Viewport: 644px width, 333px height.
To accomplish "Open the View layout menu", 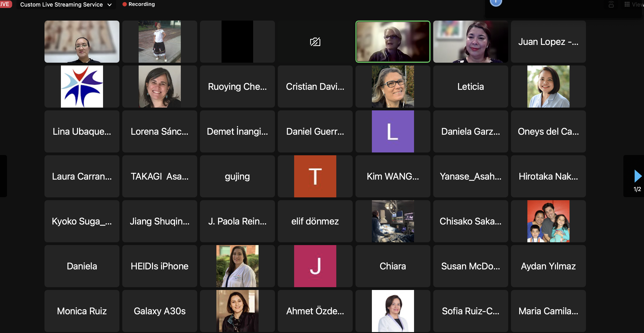I will [634, 4].
